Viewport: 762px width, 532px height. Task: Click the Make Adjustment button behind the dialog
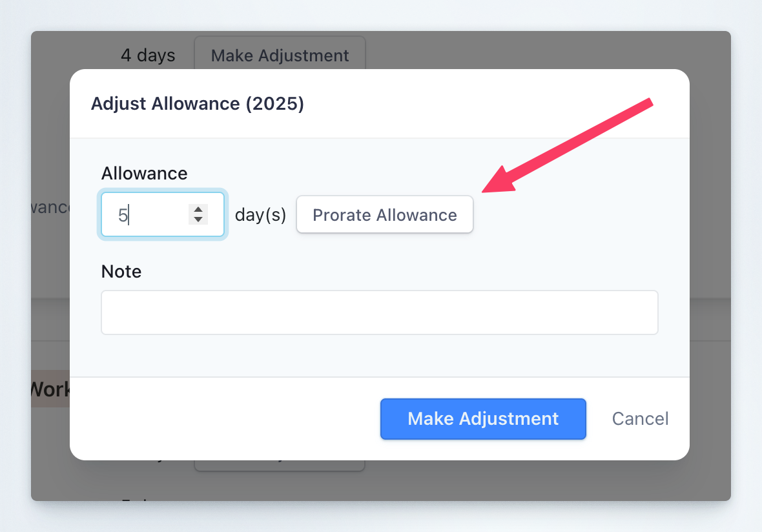[x=280, y=56]
